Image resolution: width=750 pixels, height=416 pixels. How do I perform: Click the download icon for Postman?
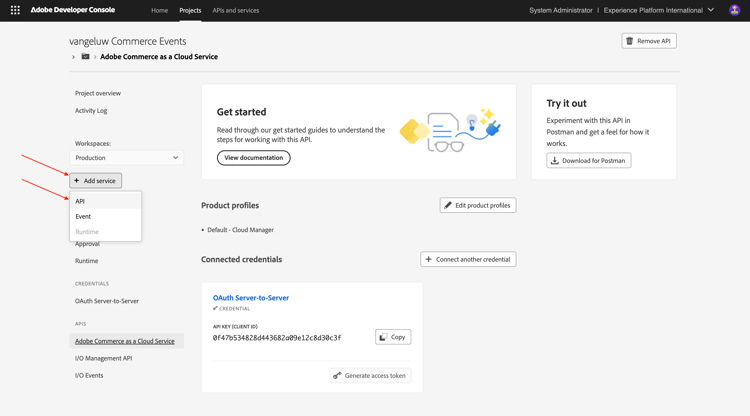tap(555, 160)
